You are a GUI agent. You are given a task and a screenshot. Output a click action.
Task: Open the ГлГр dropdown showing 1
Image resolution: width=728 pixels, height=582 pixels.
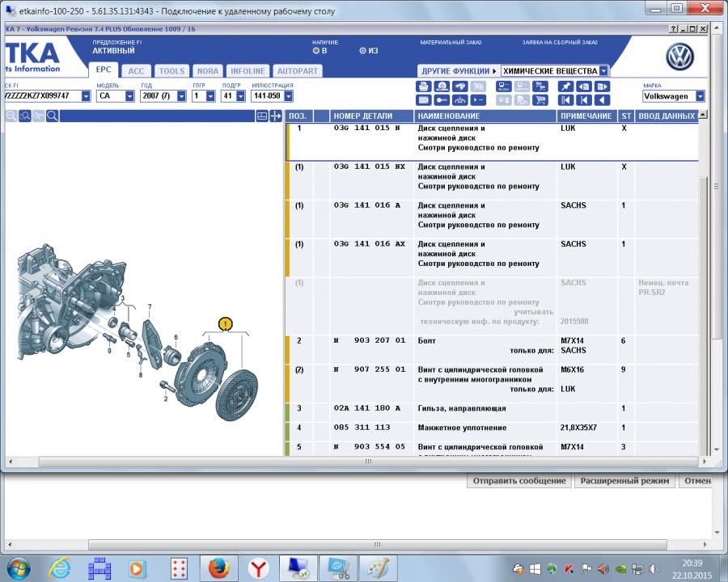tap(210, 96)
